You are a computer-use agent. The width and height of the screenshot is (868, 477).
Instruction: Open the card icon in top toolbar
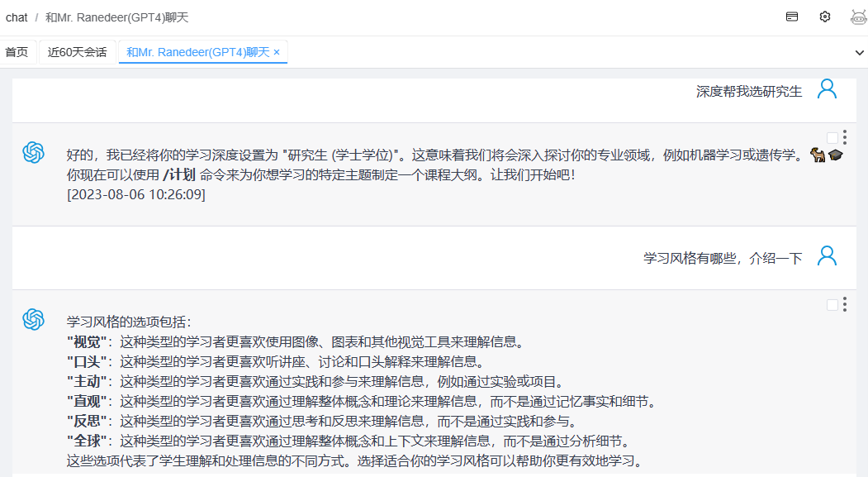792,17
